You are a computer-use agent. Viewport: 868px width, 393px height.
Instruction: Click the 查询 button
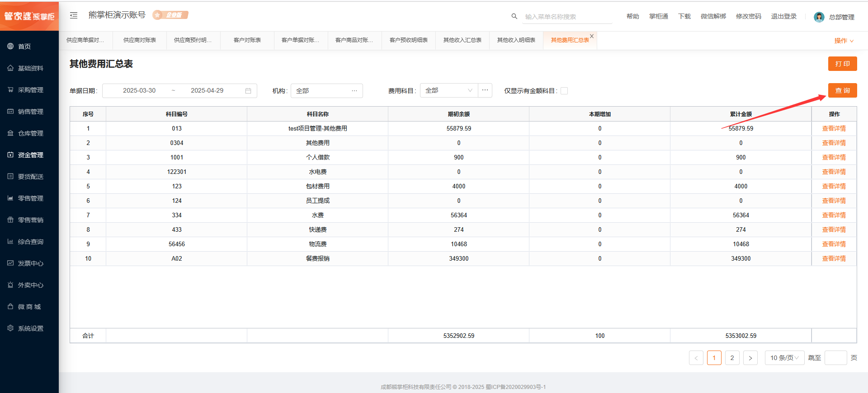pos(843,90)
